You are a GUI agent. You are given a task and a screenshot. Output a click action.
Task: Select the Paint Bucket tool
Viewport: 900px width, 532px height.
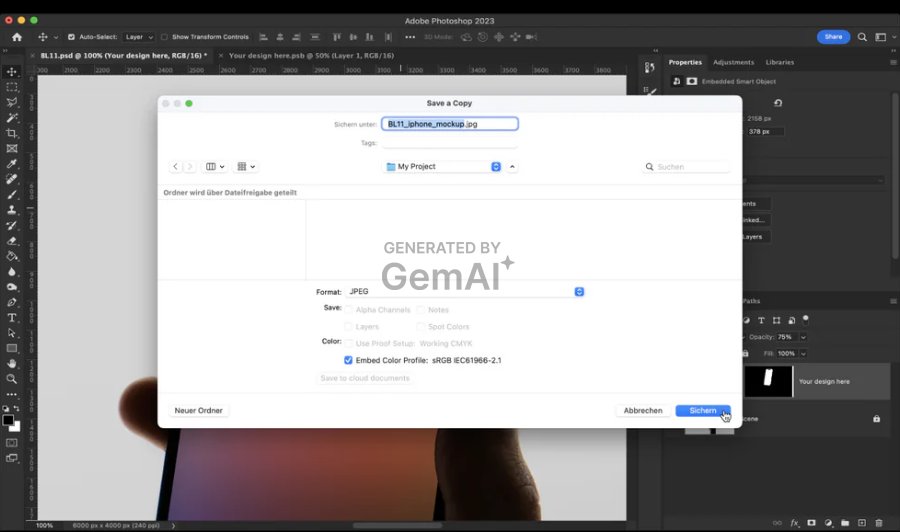click(11, 256)
